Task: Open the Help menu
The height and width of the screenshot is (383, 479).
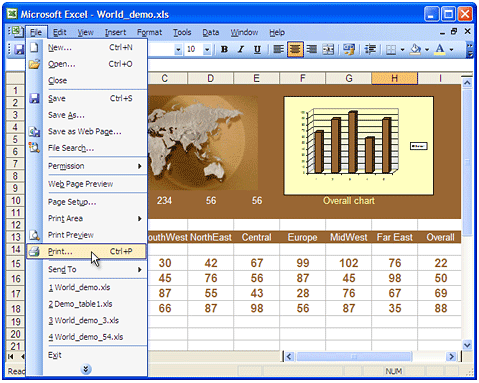Action: (277, 32)
